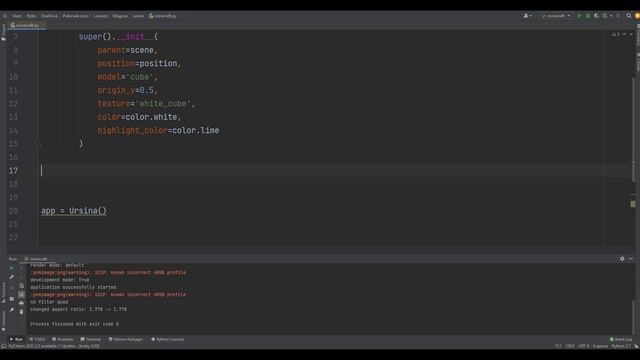Screen dimensions: 640x360
Task: Click the Stop square icon in the top toolbar
Action: pyautogui.click(x=618, y=16)
